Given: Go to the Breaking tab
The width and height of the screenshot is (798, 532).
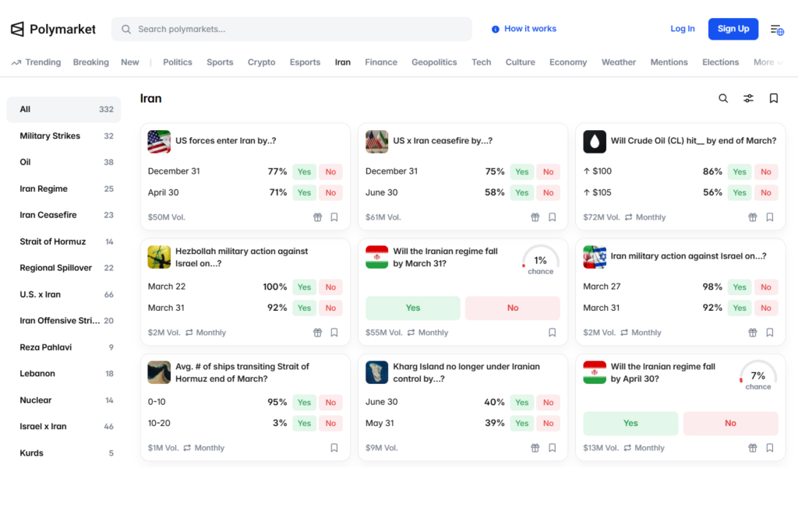Looking at the screenshot, I should [x=90, y=62].
